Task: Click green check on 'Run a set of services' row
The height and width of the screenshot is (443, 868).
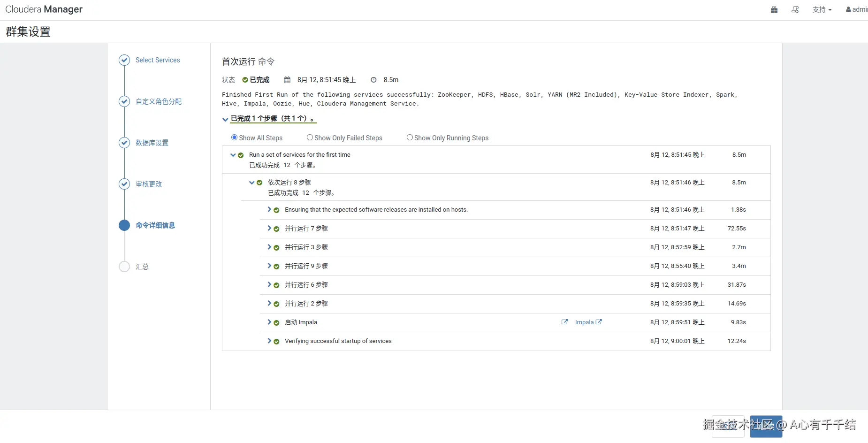Action: [x=241, y=155]
